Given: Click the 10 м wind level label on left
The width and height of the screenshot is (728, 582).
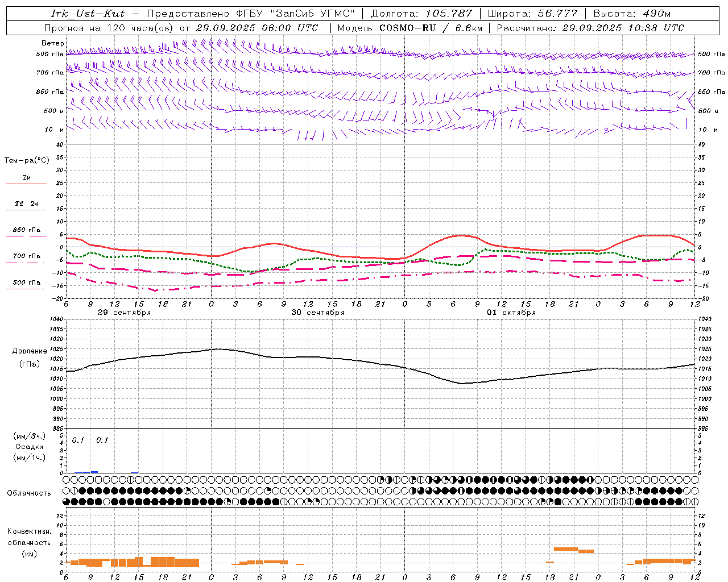Looking at the screenshot, I should click(x=54, y=130).
